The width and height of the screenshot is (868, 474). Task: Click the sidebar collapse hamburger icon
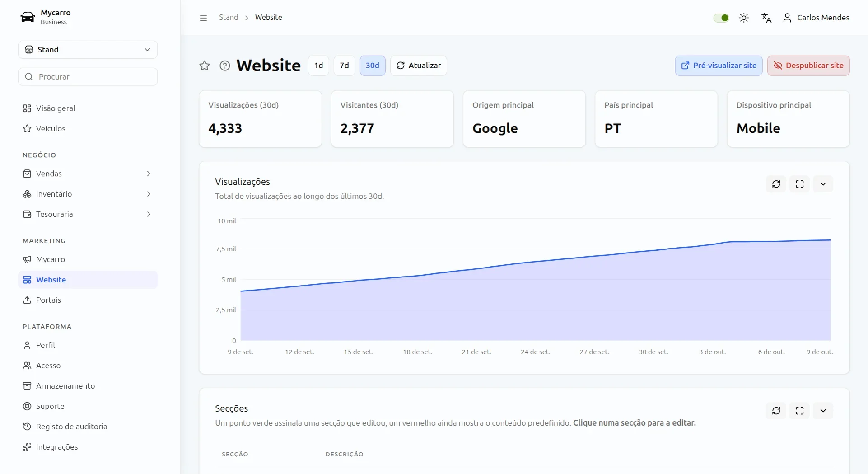point(203,18)
